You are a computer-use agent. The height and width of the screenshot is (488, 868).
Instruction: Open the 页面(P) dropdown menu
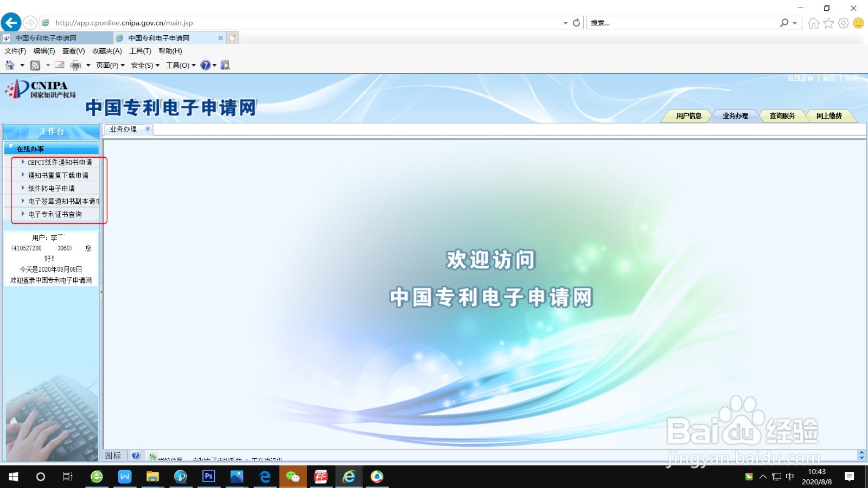coord(110,65)
